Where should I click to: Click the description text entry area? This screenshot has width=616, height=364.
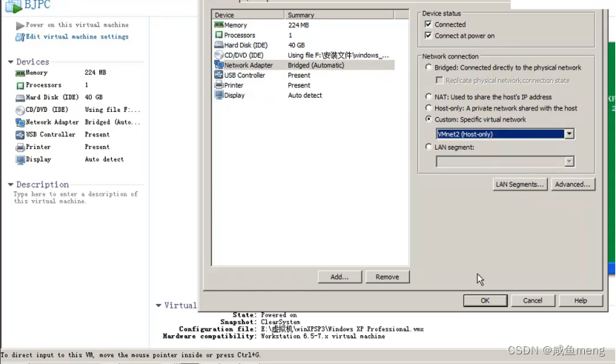(x=76, y=197)
